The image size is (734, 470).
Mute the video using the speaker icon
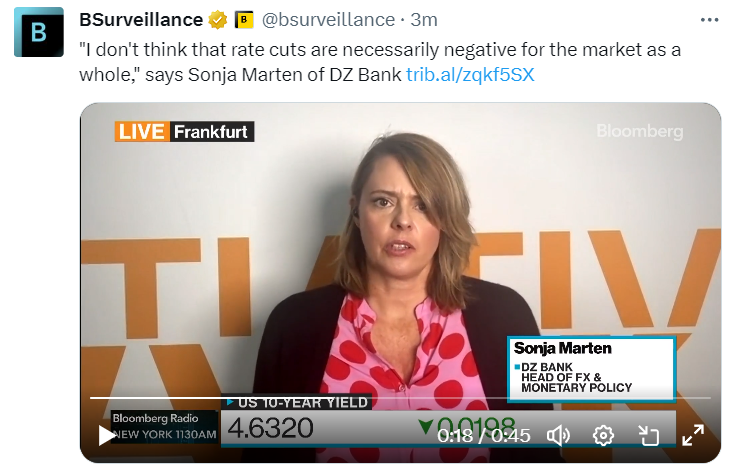click(x=558, y=436)
